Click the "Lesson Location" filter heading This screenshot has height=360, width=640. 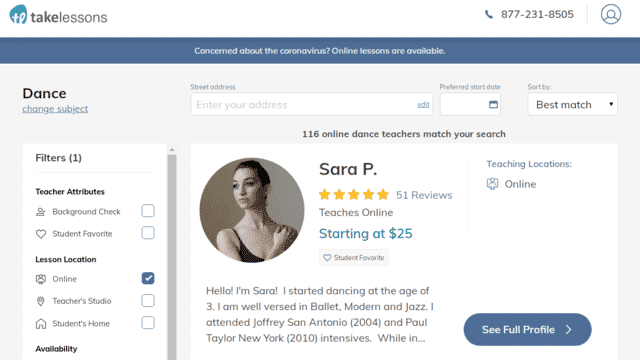(x=66, y=260)
